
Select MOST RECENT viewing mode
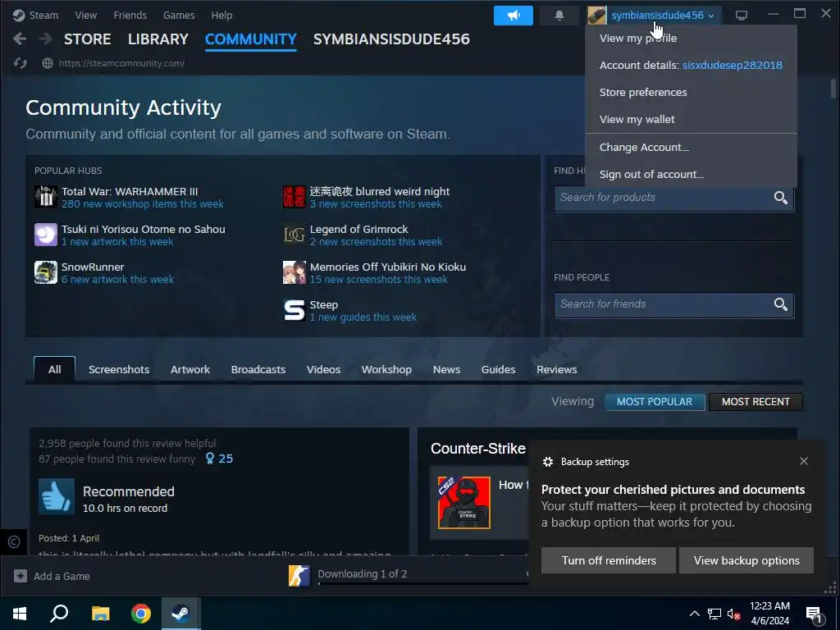pyautogui.click(x=756, y=402)
